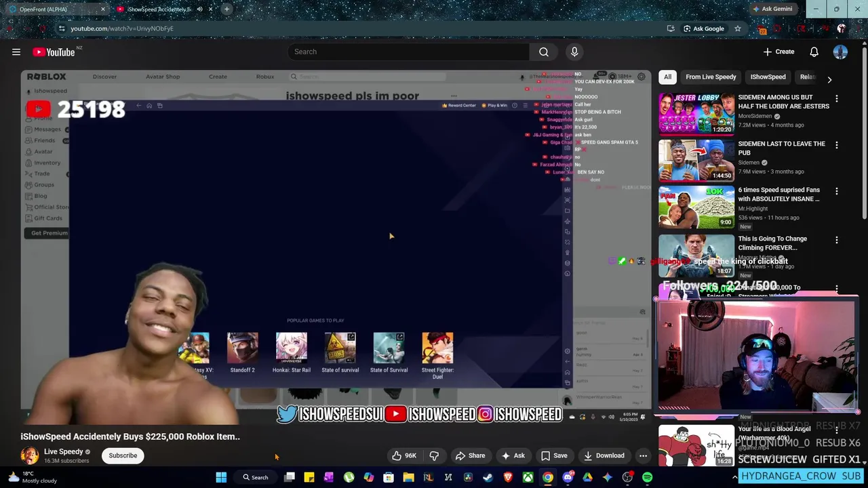Bookmark this page with the star icon
The height and width of the screenshot is (488, 868).
click(737, 28)
